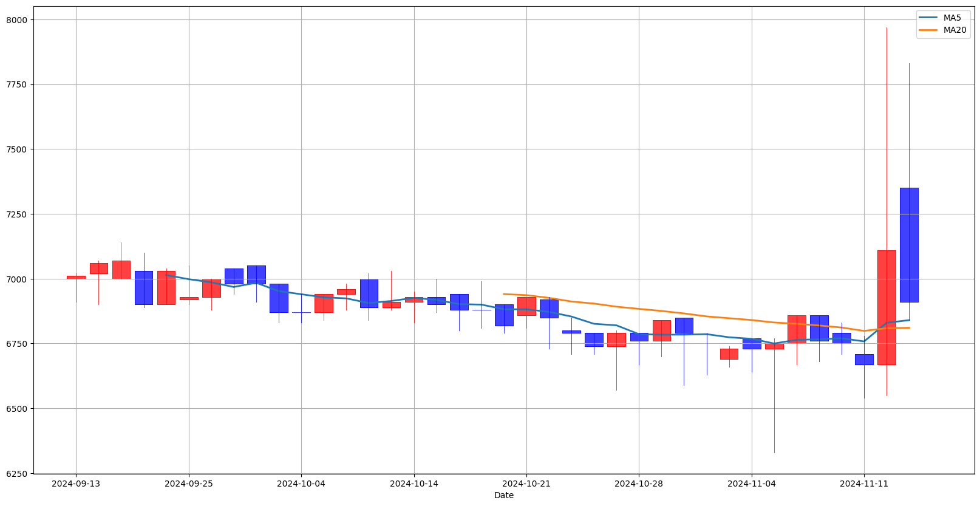Click the tall red candle body after 2024-11-11
The image size is (980, 506).
pyautogui.click(x=886, y=307)
